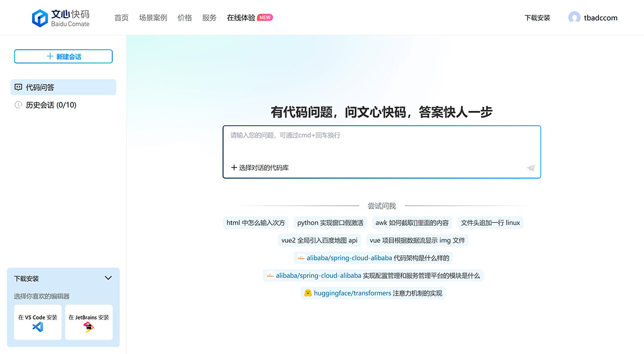The height and width of the screenshot is (354, 644).
Task: Collapse the 下载安装 panel via its chevron
Action: pos(108,278)
